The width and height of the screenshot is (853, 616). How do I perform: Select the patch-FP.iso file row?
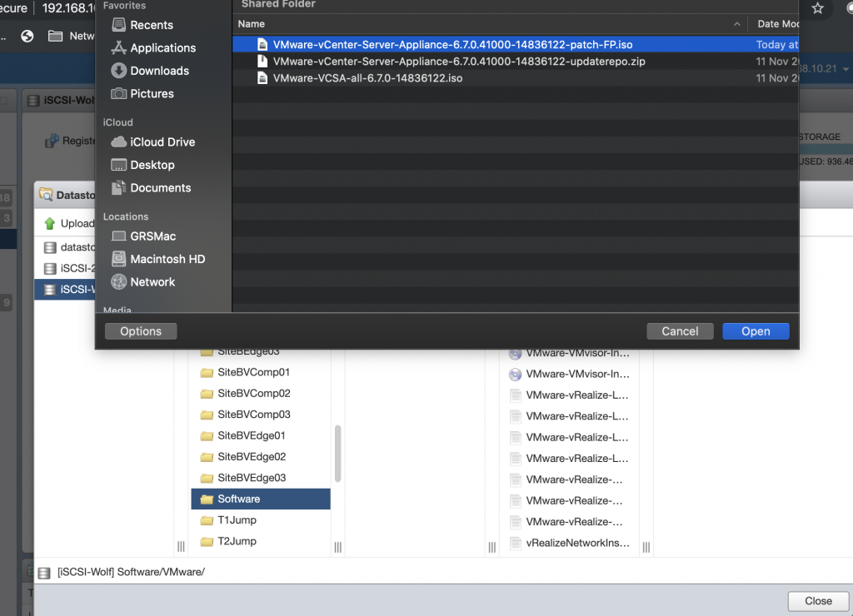point(515,45)
